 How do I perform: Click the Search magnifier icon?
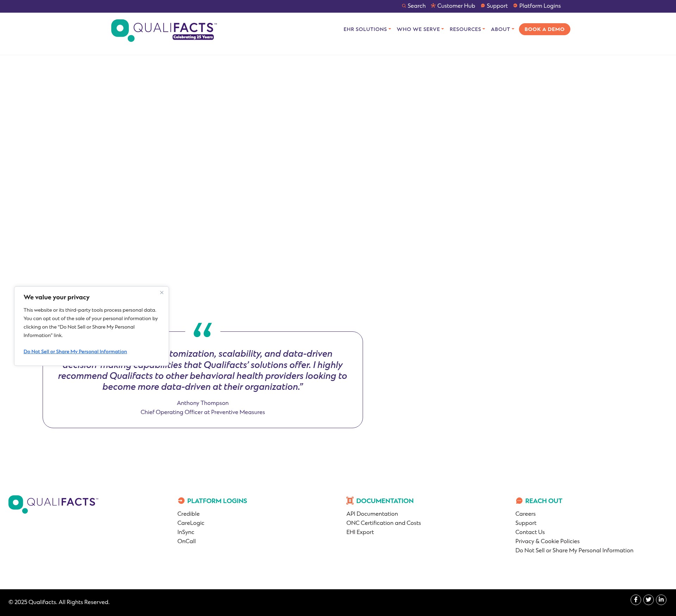click(404, 6)
